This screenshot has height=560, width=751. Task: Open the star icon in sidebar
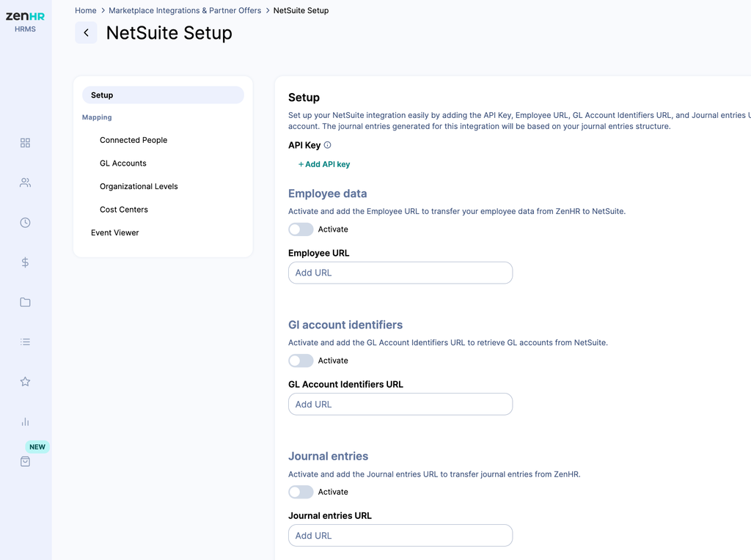pyautogui.click(x=26, y=381)
